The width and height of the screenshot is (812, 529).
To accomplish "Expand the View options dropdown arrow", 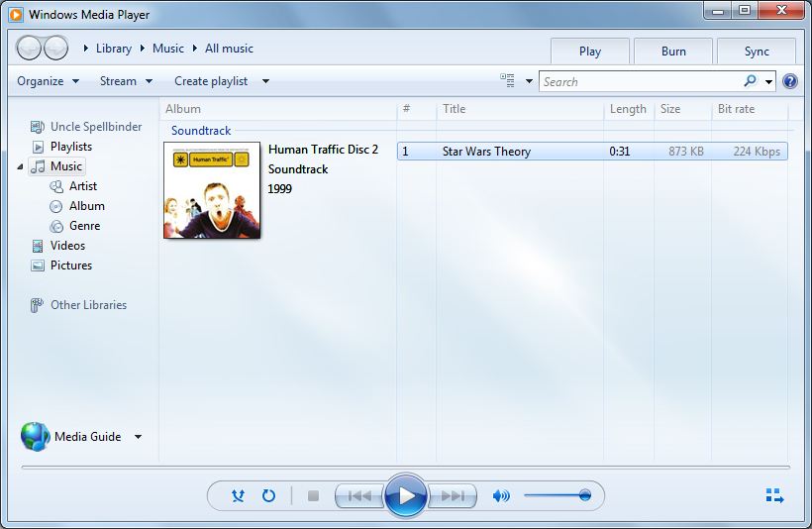I will [x=529, y=81].
